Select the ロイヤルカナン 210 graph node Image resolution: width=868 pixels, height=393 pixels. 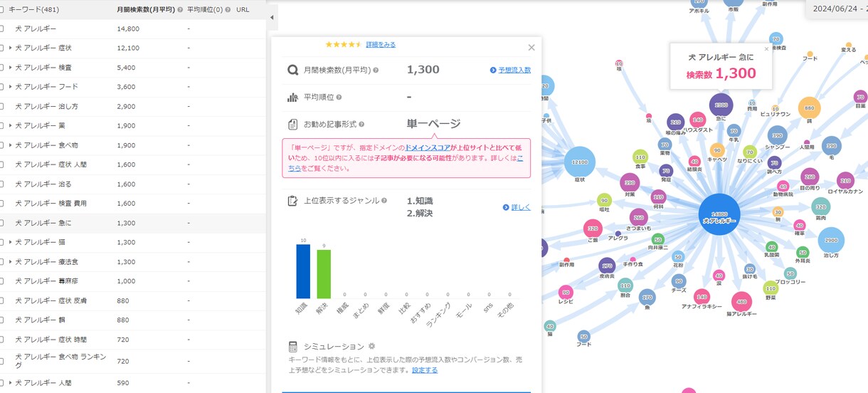coord(845,182)
